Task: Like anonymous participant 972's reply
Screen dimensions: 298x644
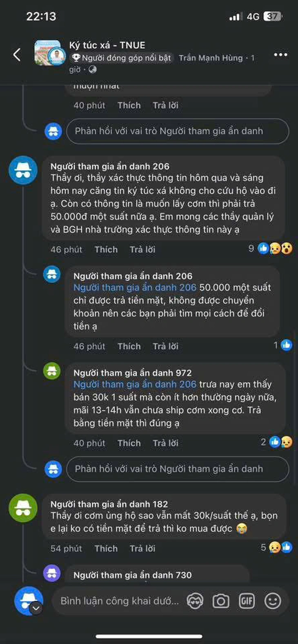Action: (129, 443)
